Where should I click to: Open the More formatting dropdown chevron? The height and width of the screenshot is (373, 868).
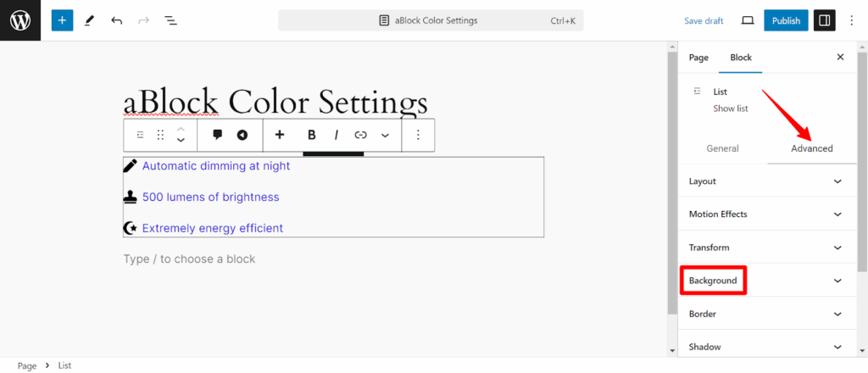tap(386, 135)
